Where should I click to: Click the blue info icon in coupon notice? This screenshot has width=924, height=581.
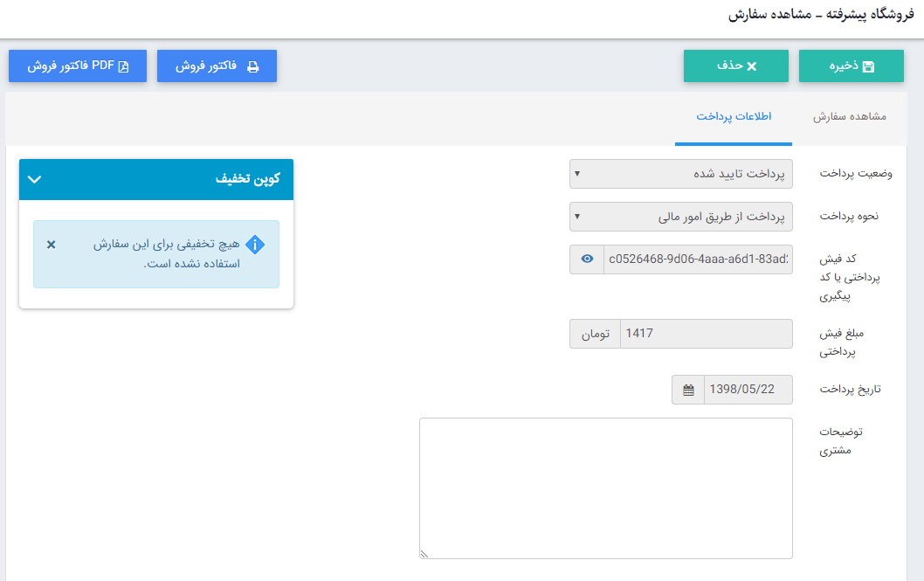[255, 245]
